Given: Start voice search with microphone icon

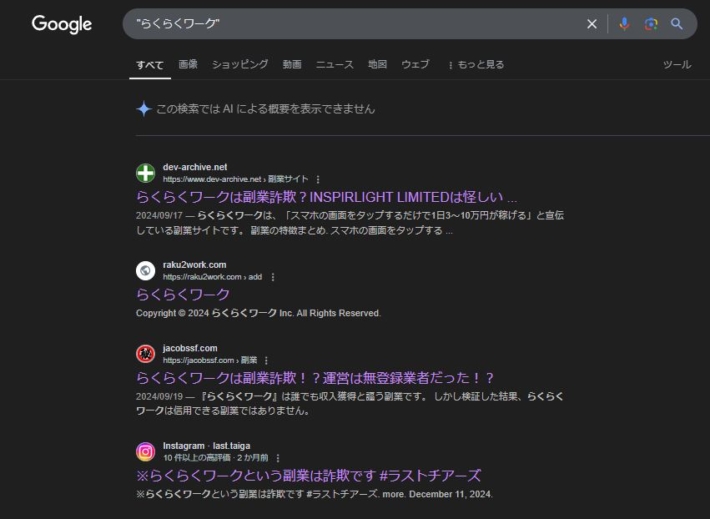Looking at the screenshot, I should coord(624,24).
